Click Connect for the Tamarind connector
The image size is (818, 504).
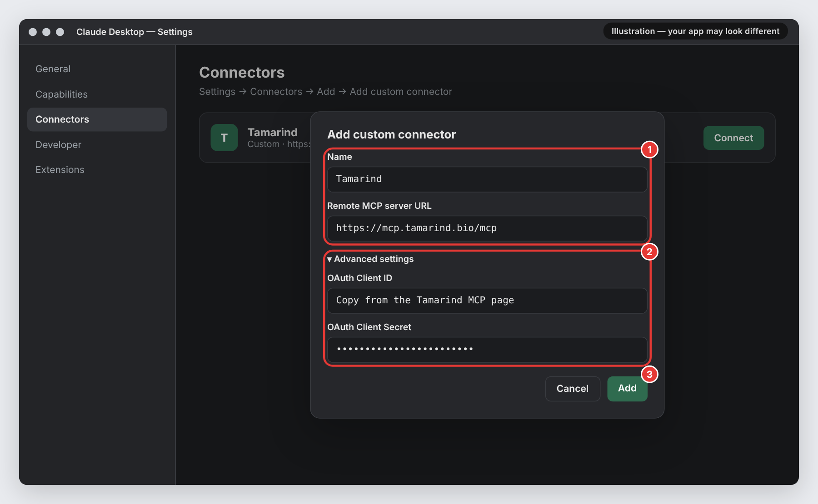pyautogui.click(x=733, y=138)
